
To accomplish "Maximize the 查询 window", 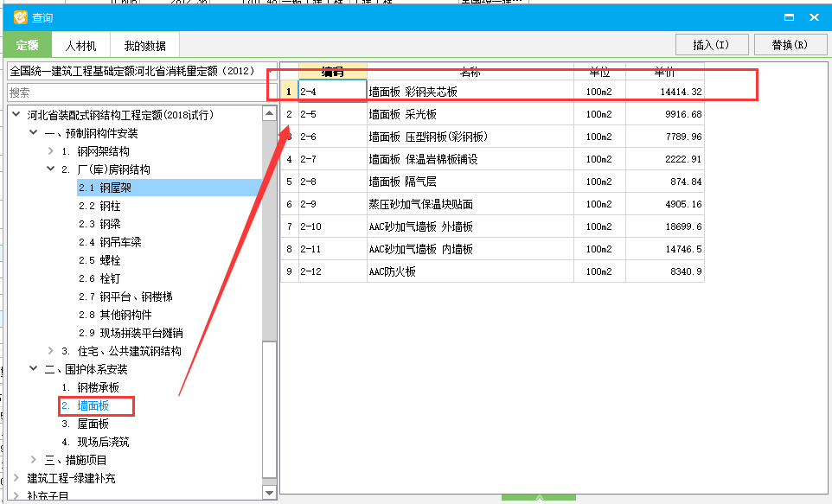I will point(789,17).
